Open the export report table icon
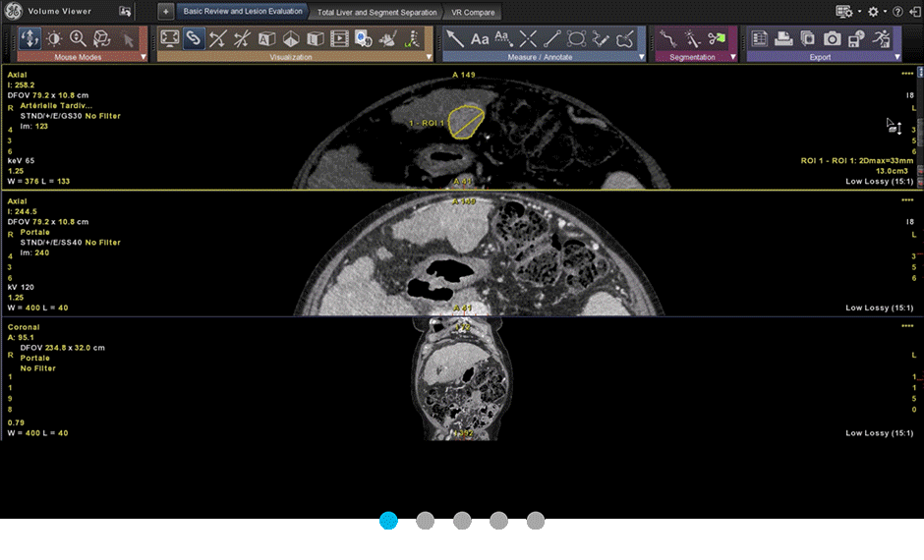The width and height of the screenshot is (924, 560). pos(759,39)
